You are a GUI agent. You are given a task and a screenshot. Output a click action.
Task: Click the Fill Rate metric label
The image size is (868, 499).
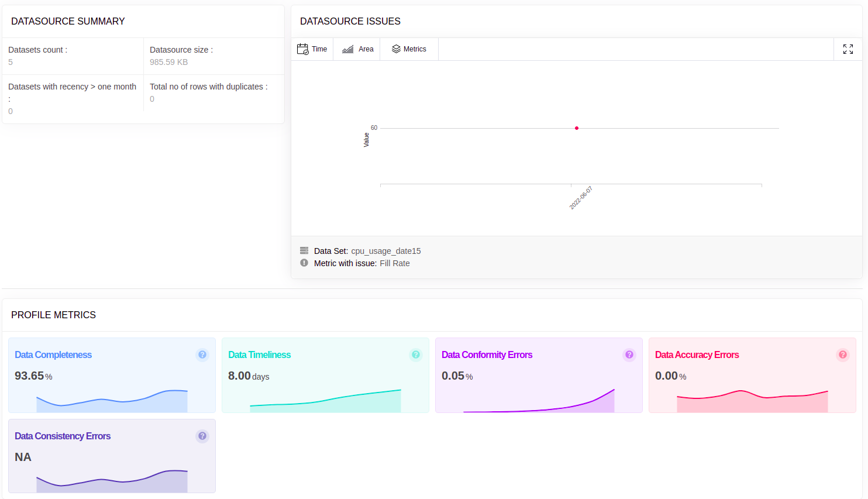pos(395,263)
